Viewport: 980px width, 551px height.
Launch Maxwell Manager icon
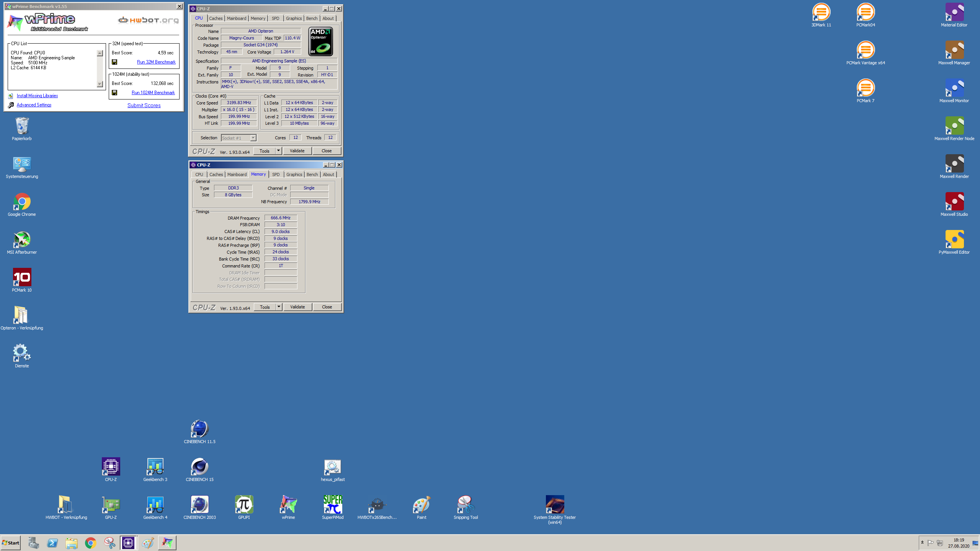954,53
